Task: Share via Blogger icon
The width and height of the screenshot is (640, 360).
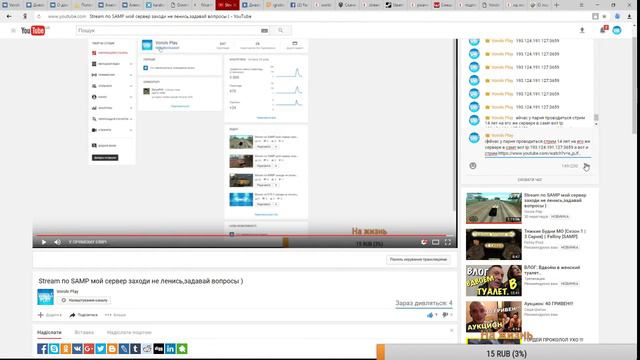Action: (x=112, y=349)
